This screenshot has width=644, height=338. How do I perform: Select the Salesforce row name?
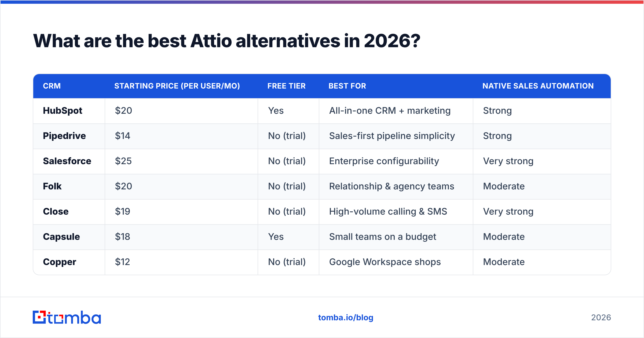pos(67,161)
